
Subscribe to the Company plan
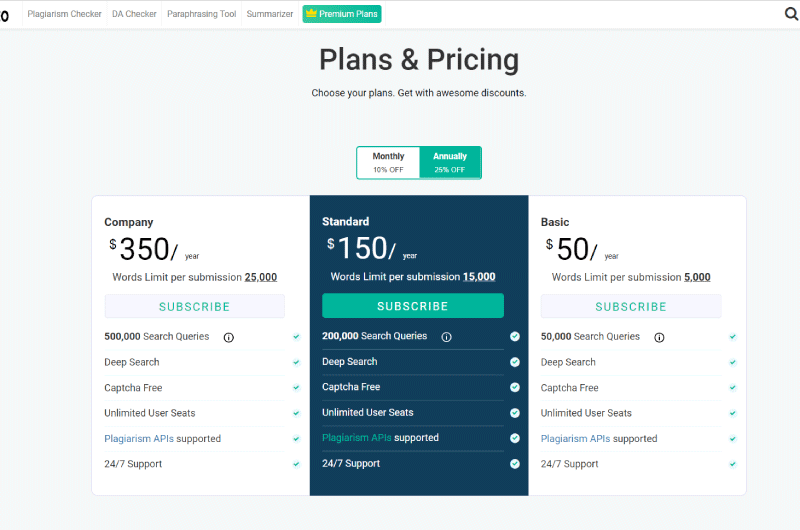pyautogui.click(x=194, y=307)
